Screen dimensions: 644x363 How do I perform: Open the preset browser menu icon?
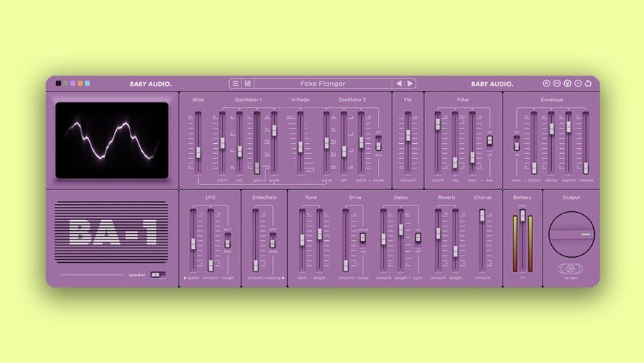point(236,83)
